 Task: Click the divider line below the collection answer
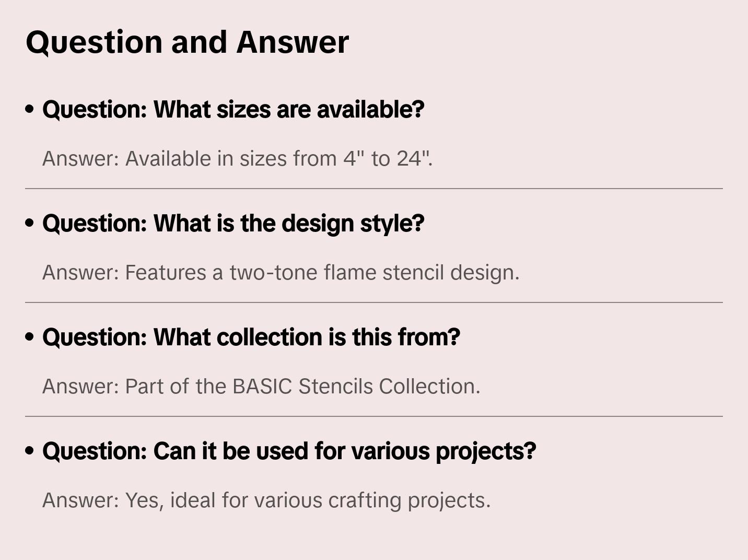(374, 416)
